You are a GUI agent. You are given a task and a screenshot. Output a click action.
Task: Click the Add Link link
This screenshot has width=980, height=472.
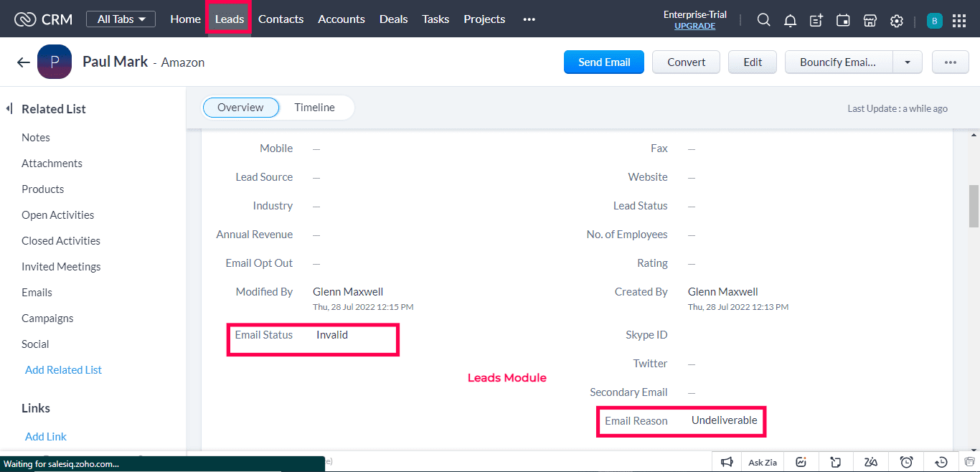pos(46,437)
